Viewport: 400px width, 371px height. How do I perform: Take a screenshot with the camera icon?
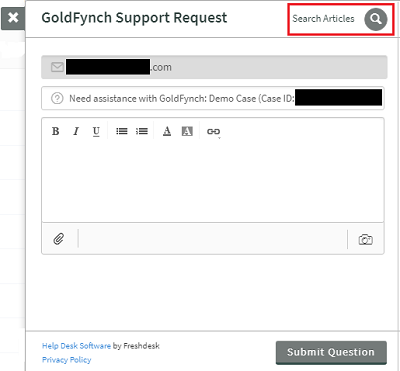coord(366,239)
